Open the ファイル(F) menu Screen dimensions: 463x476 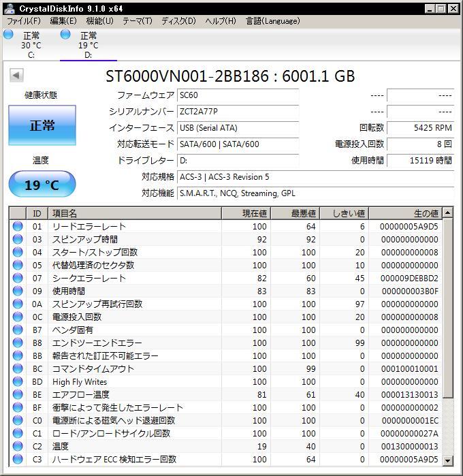(x=24, y=21)
